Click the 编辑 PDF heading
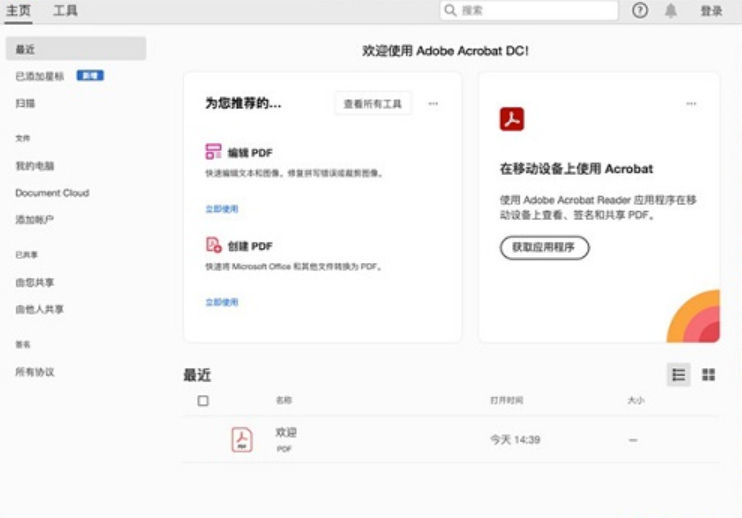Image resolution: width=742 pixels, height=518 pixels. [250, 153]
